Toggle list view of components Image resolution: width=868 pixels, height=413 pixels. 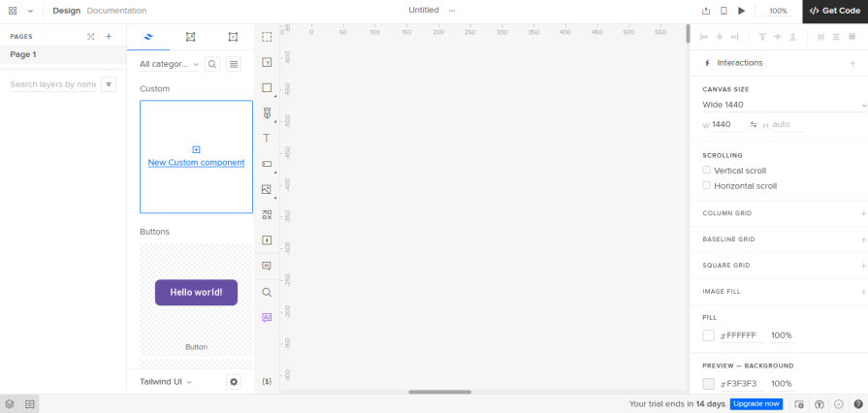234,64
